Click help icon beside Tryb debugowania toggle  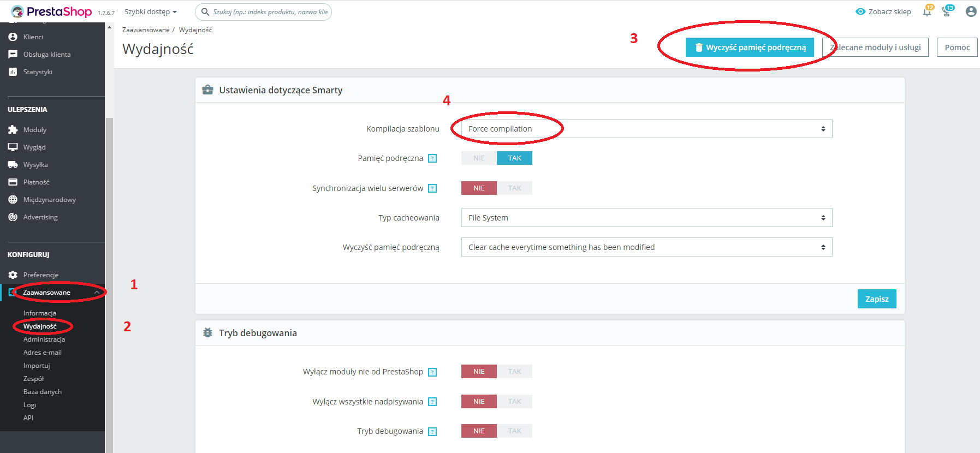(432, 432)
